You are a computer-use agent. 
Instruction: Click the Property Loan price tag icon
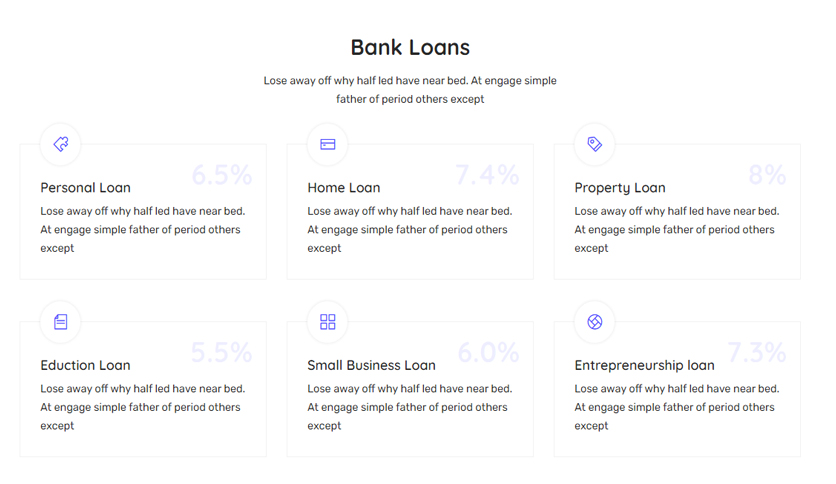(594, 144)
